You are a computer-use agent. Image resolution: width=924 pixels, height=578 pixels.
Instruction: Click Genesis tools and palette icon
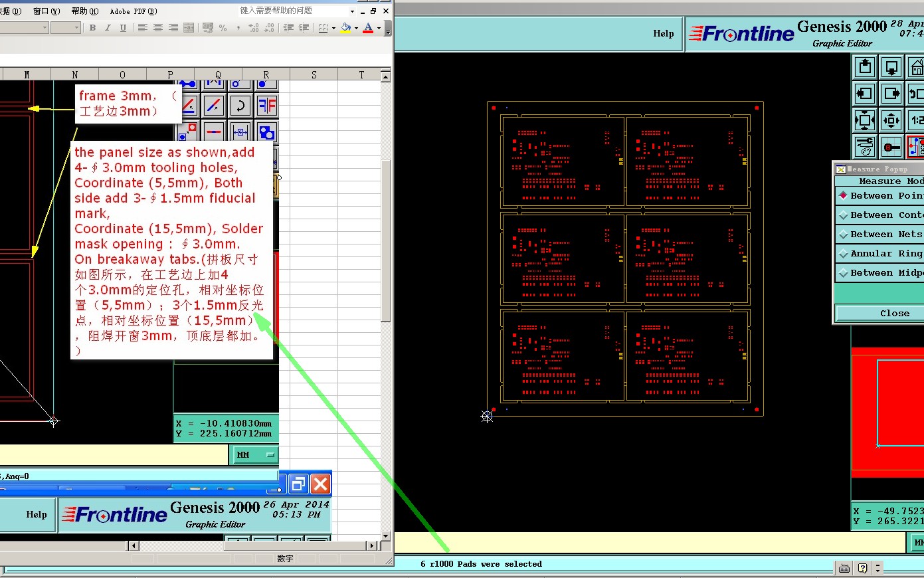pos(865,147)
